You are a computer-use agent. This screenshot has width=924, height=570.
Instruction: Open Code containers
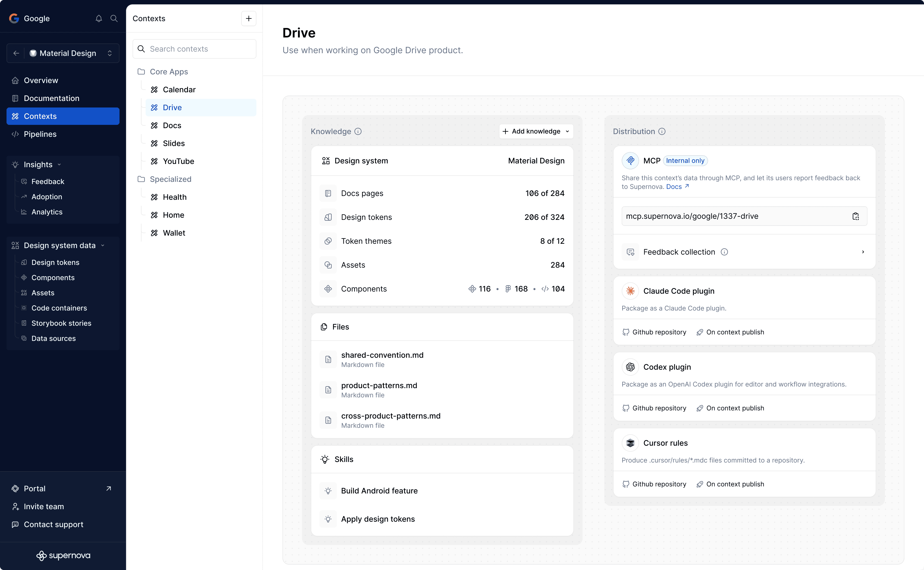coord(59,308)
